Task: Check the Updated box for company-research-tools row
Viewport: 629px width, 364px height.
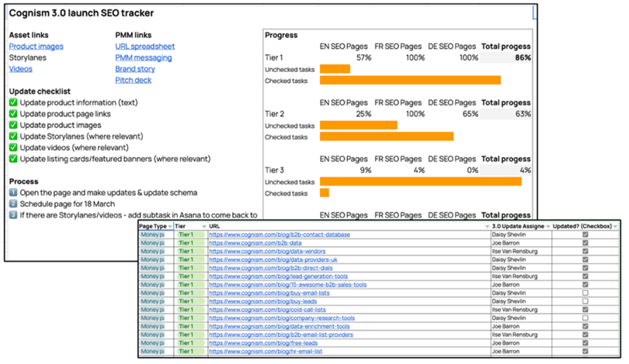Action: (586, 318)
